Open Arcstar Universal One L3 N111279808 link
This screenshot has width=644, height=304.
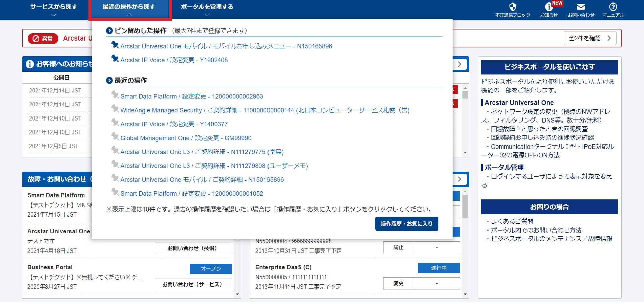tap(214, 166)
